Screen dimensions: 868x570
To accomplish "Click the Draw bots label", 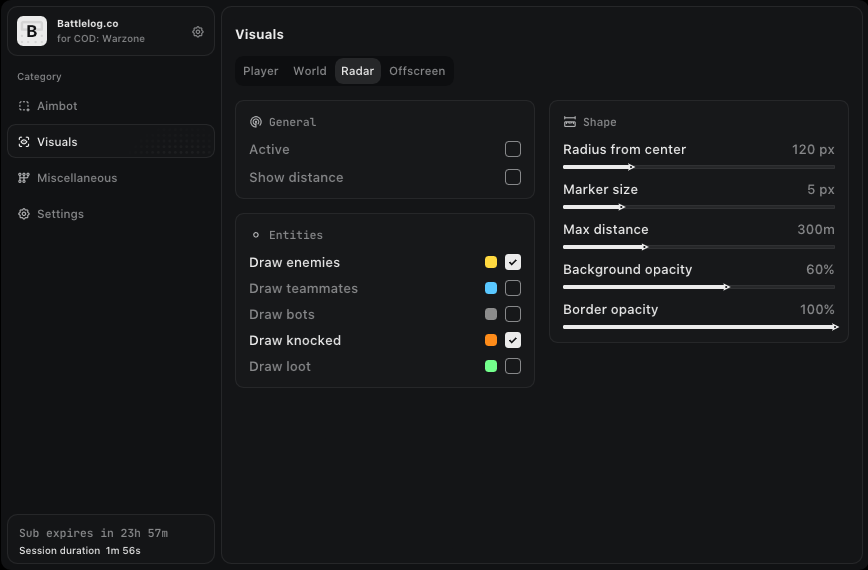I will (282, 314).
